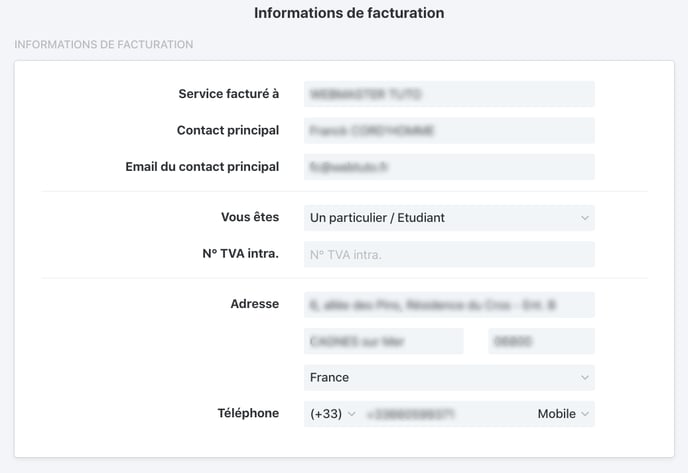Click the 'Service facturé à' label
688x473 pixels.
pyautogui.click(x=229, y=94)
